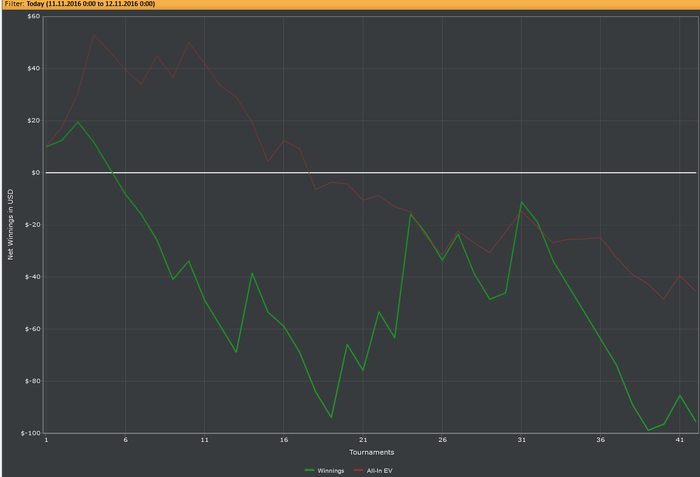
Task: Click the $20 y-axis label
Action: point(33,121)
